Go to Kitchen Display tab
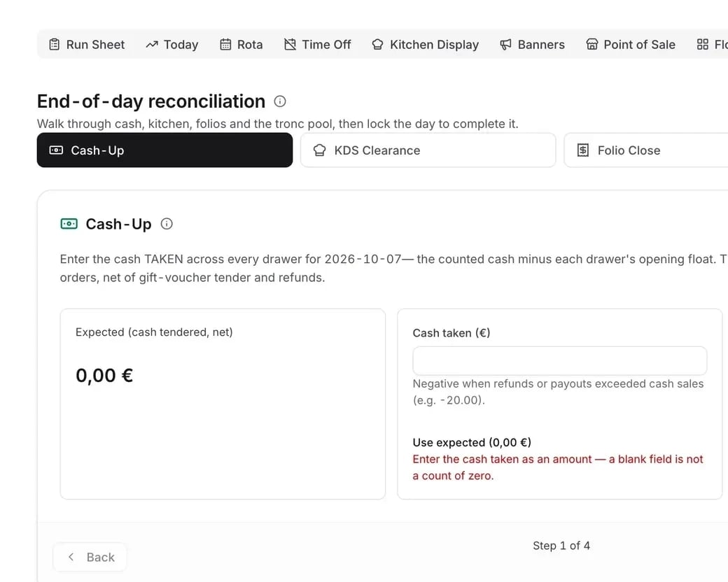Screen dimensions: 728x582 pos(426,45)
